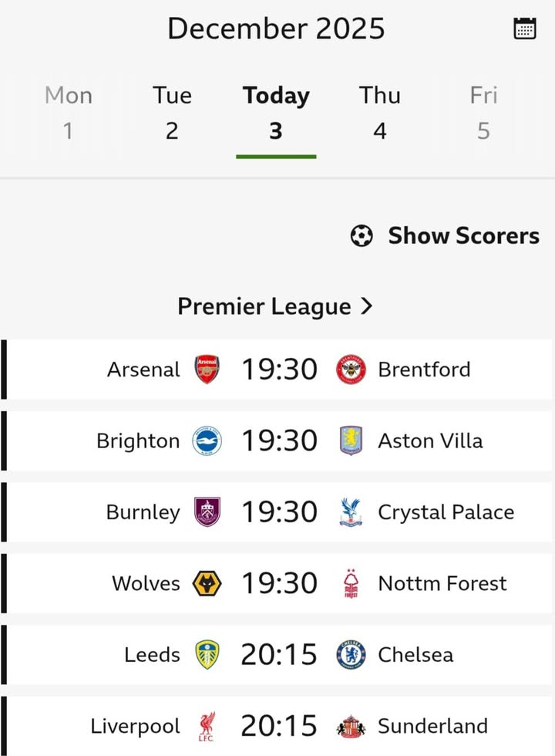Click the Brighton club badge
The width and height of the screenshot is (555, 756).
(207, 440)
